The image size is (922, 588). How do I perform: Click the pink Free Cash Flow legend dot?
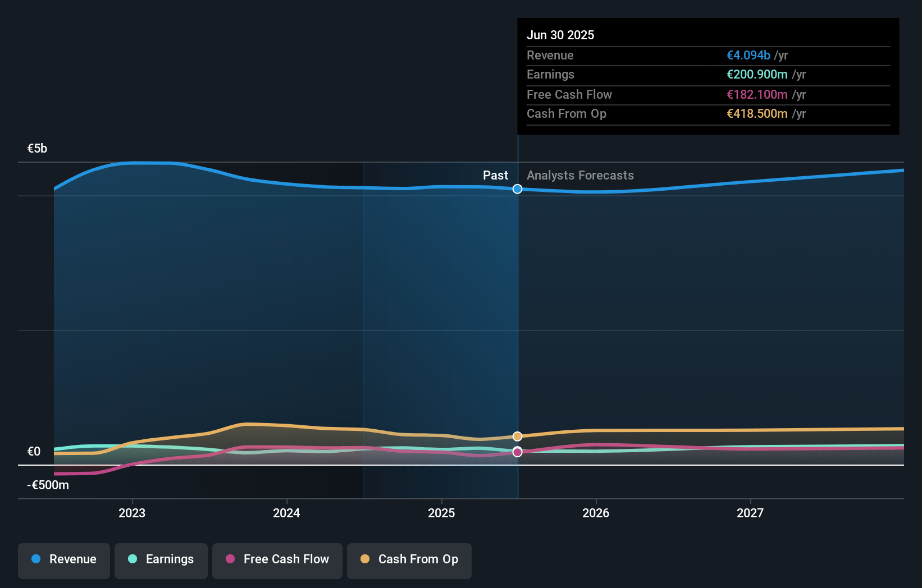coord(230,559)
